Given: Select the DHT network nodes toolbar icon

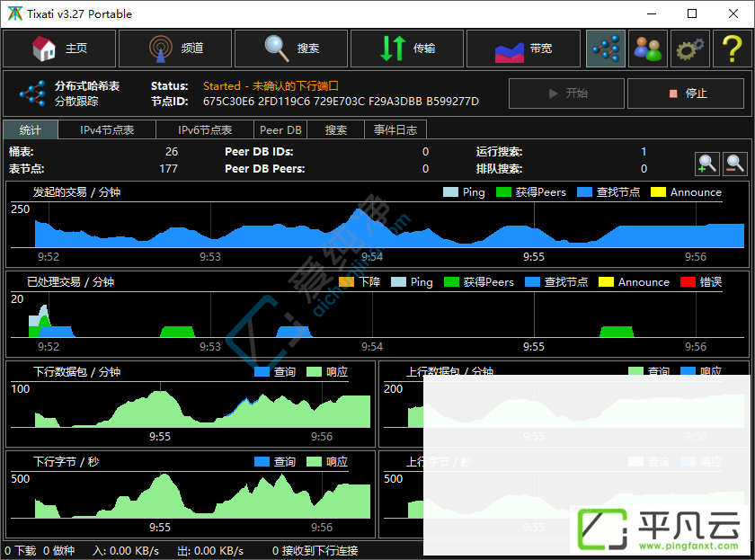Looking at the screenshot, I should click(606, 49).
